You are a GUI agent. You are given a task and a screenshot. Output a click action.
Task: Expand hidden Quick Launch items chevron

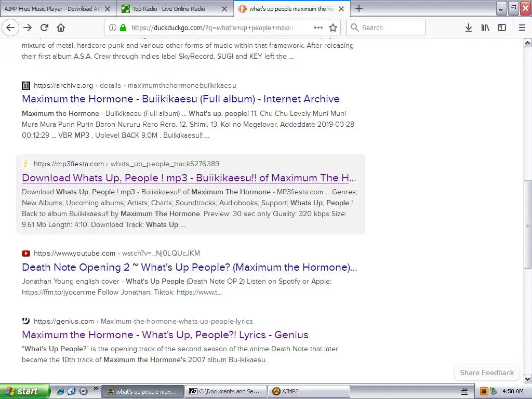click(96, 389)
